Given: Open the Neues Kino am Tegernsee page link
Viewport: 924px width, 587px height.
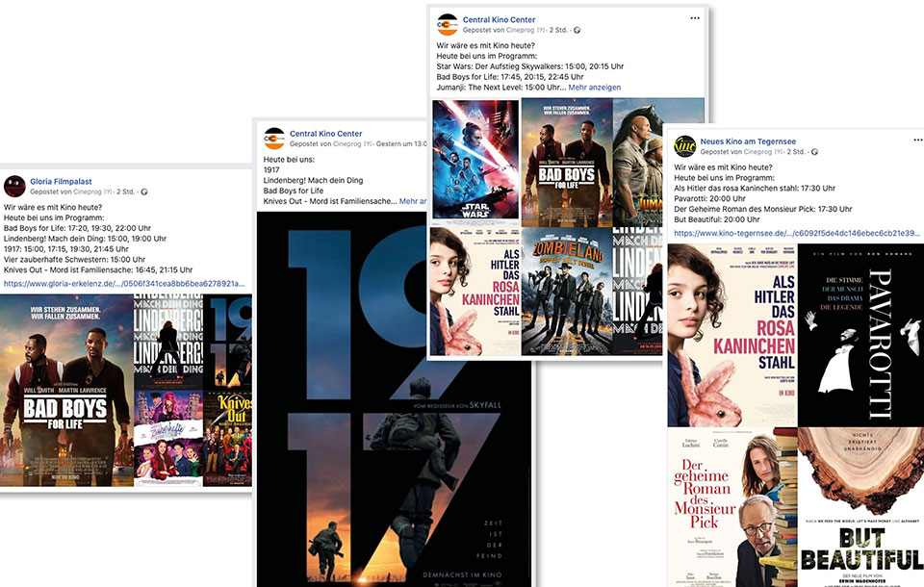Looking at the screenshot, I should pos(748,141).
